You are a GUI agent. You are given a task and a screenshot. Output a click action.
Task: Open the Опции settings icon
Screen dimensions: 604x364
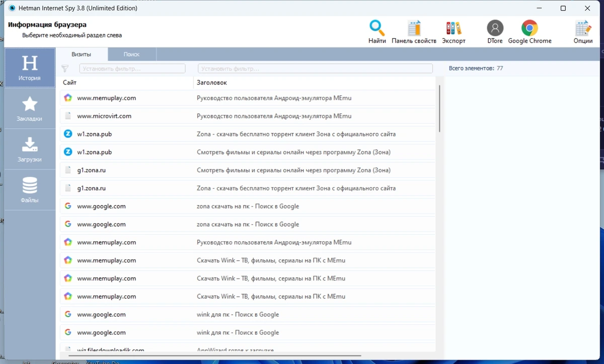(583, 28)
